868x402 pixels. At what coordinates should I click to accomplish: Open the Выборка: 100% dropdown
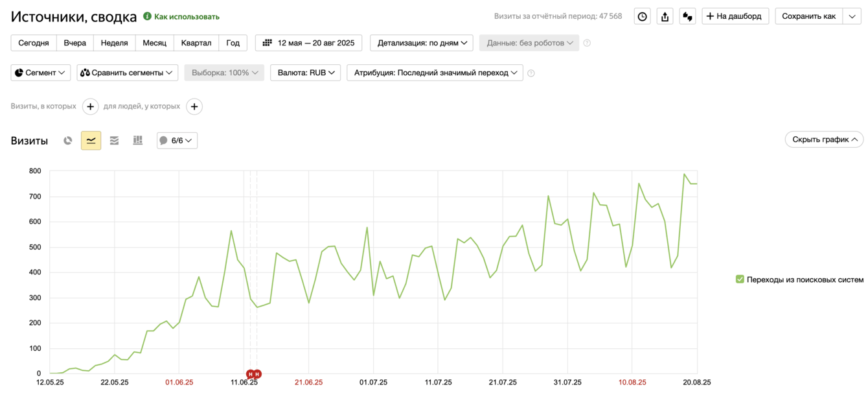(224, 73)
